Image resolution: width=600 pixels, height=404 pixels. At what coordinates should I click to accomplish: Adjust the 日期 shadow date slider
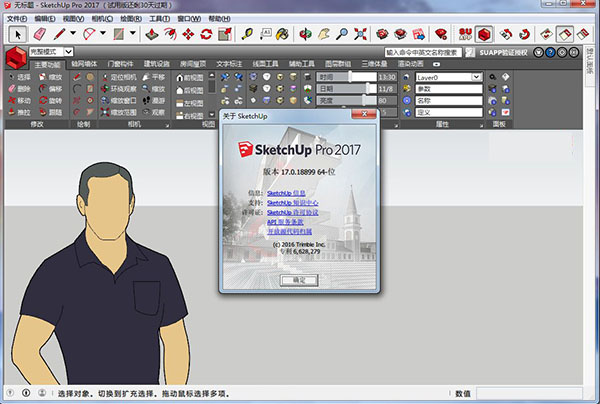coord(347,89)
